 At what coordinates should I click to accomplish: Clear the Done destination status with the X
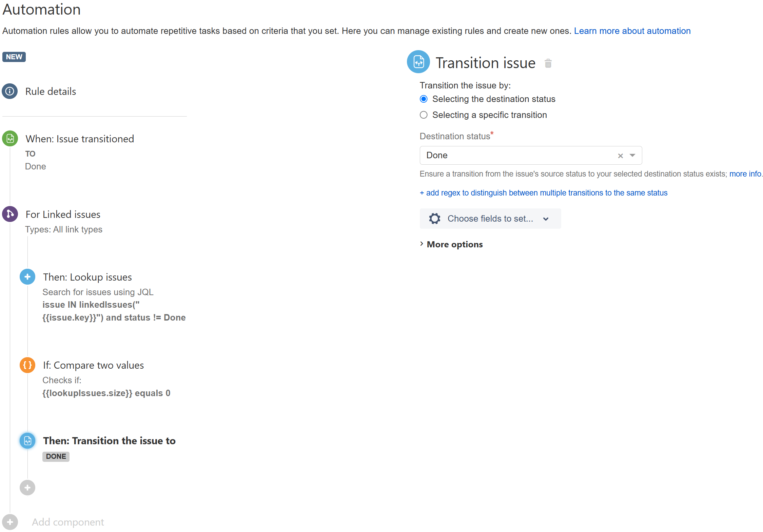tap(620, 156)
